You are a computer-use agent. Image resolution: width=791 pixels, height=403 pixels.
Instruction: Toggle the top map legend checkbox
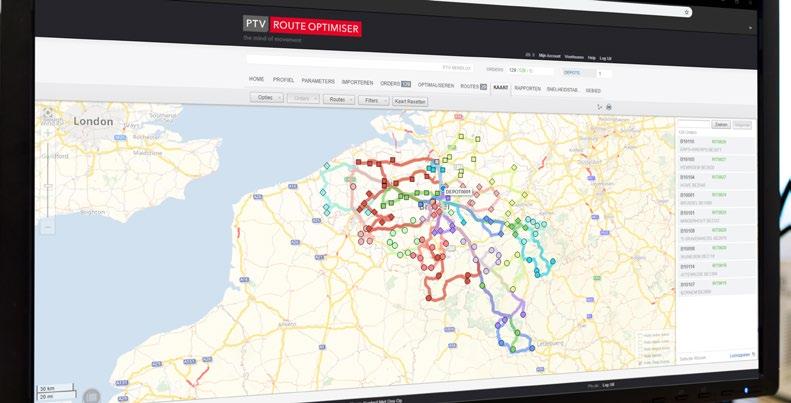click(x=640, y=335)
